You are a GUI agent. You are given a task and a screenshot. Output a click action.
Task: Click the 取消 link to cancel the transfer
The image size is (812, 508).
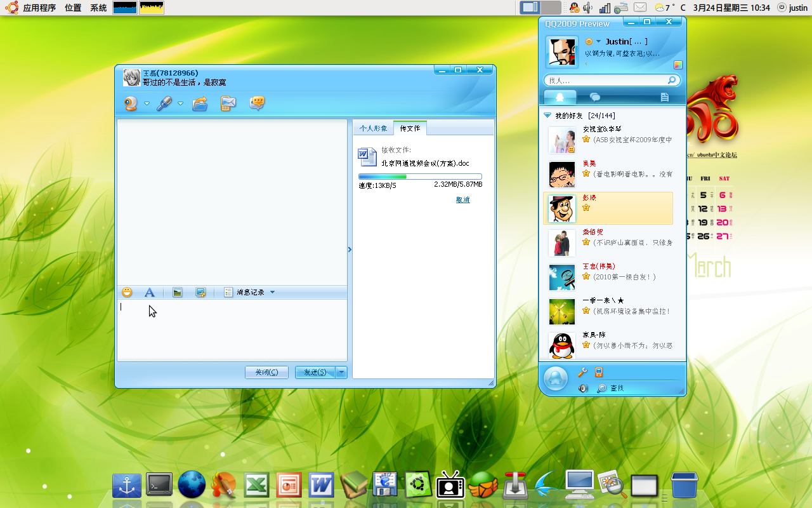click(x=463, y=200)
